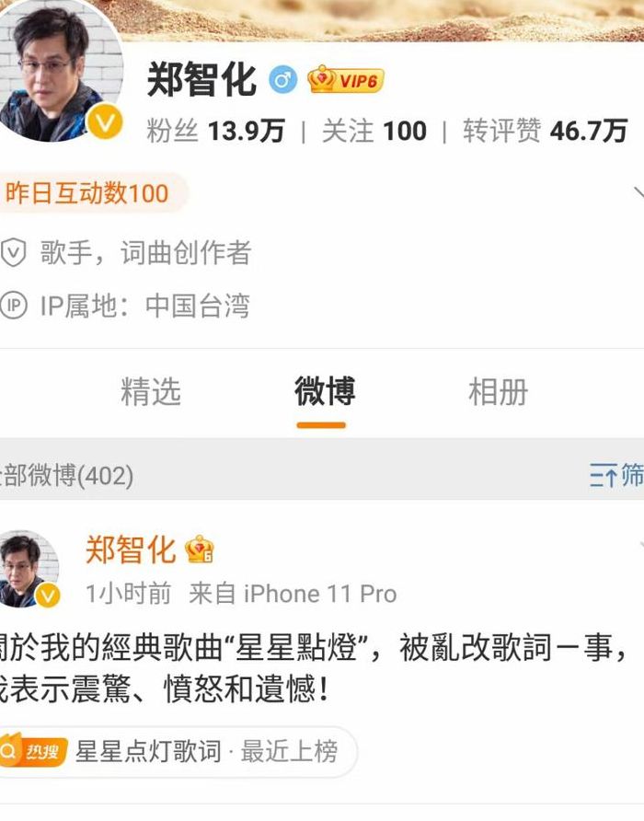Tap the IP circle icon beside IP属地
Viewport: 644px width, 821px height.
14,306
